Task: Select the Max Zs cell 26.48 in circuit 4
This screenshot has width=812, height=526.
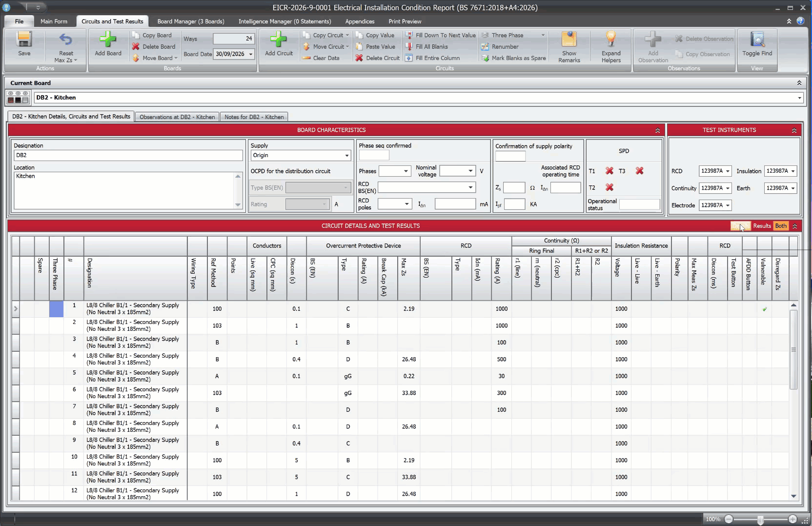Action: (x=409, y=359)
